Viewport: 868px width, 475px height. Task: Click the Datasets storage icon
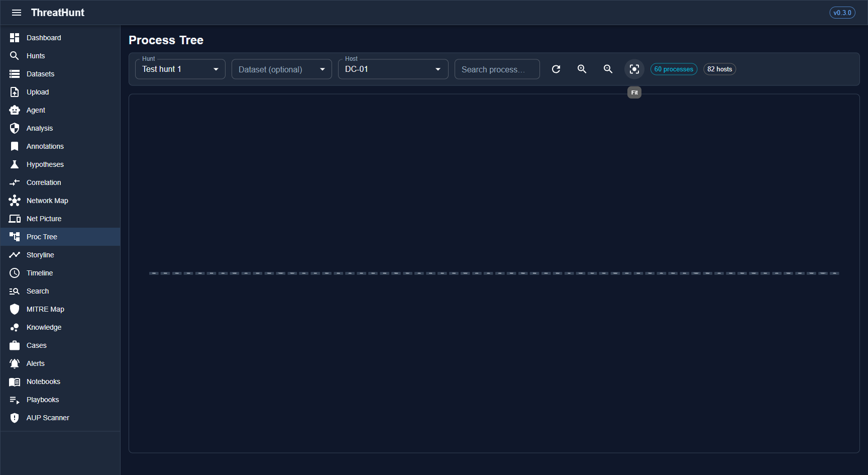pyautogui.click(x=15, y=74)
